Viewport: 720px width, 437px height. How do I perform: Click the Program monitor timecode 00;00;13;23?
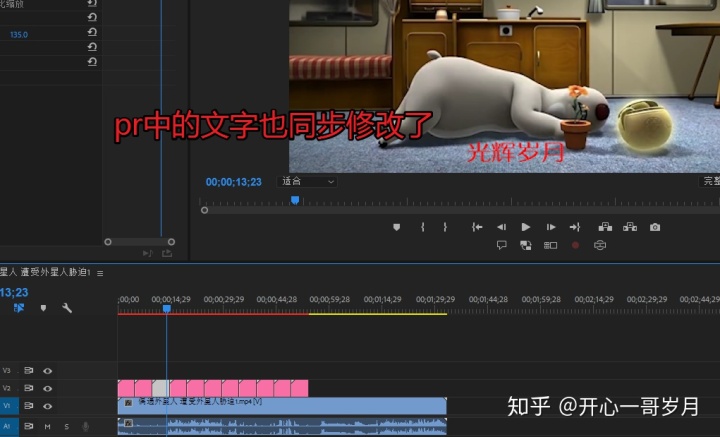pos(233,182)
